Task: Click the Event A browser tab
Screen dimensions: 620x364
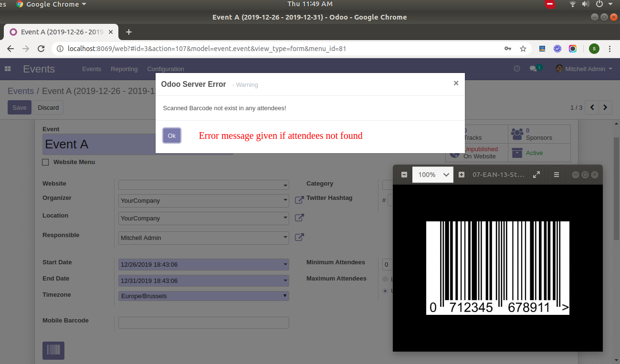Action: click(61, 32)
